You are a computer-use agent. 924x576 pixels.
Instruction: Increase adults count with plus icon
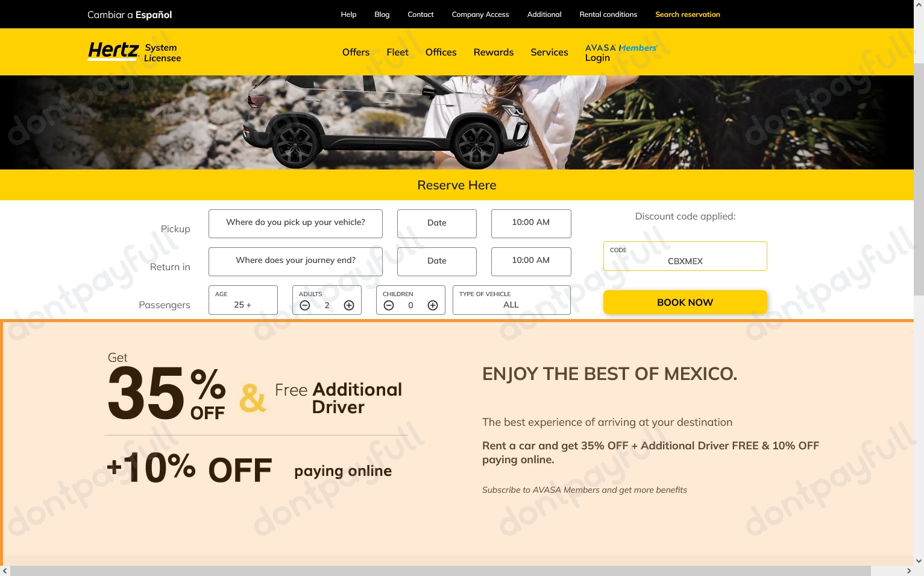pyautogui.click(x=349, y=305)
